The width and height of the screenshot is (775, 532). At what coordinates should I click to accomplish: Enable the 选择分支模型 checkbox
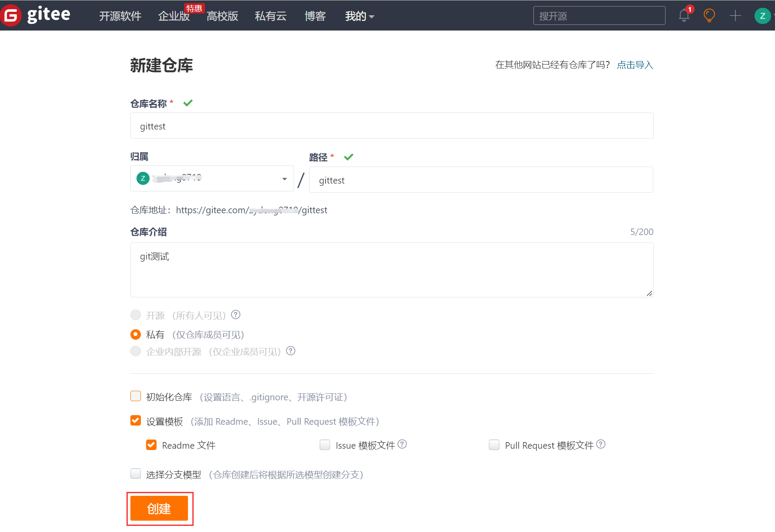tap(136, 474)
